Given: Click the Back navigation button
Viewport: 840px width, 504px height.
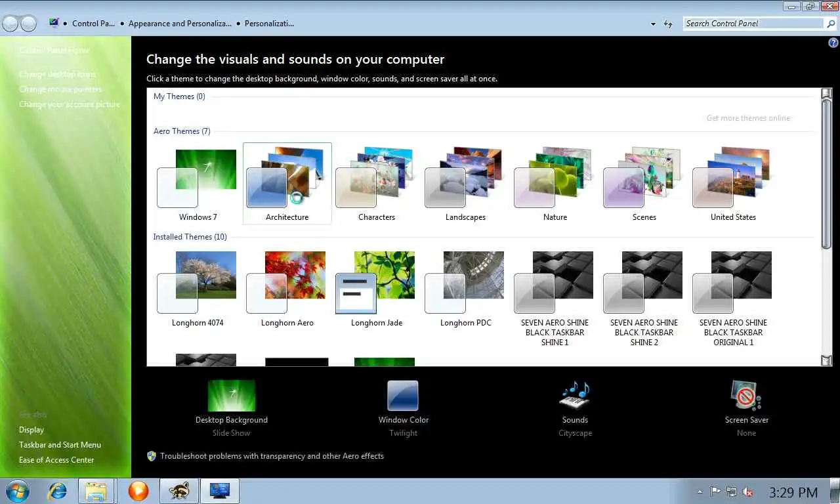Looking at the screenshot, I should [10, 24].
